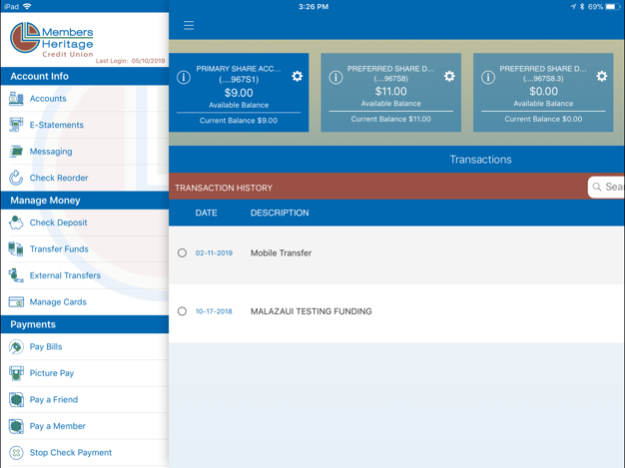Viewport: 625px width, 468px height.
Task: Open info for Primary Share account
Action: 183,77
